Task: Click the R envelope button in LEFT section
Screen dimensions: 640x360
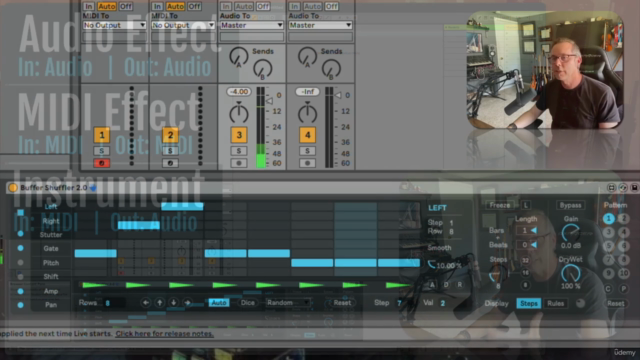Action: coord(460,284)
